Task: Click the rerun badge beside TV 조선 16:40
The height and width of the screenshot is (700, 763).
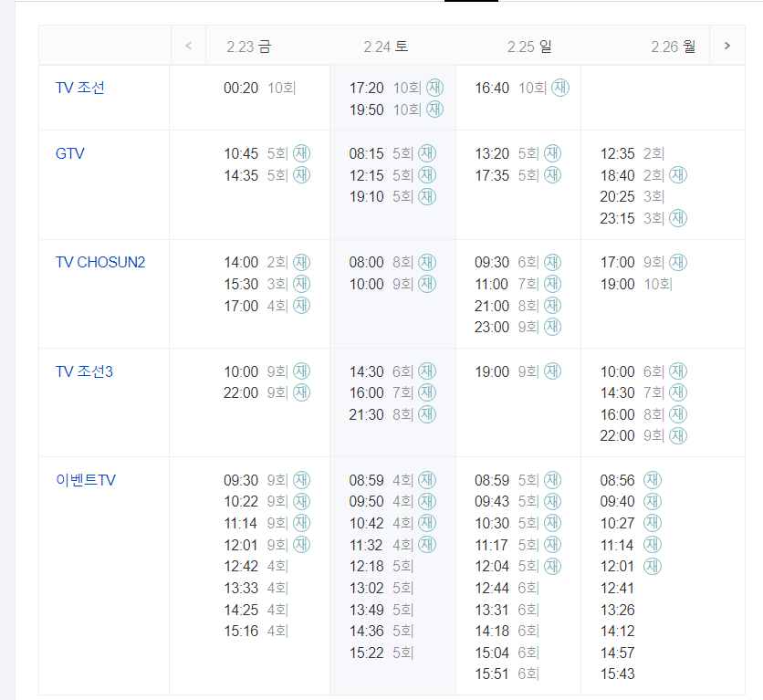Action: point(560,88)
